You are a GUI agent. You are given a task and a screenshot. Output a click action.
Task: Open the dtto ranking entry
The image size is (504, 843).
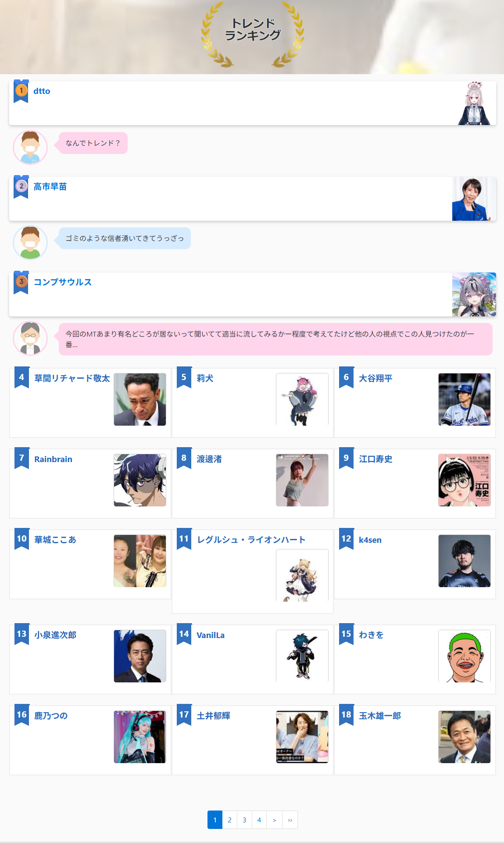42,91
